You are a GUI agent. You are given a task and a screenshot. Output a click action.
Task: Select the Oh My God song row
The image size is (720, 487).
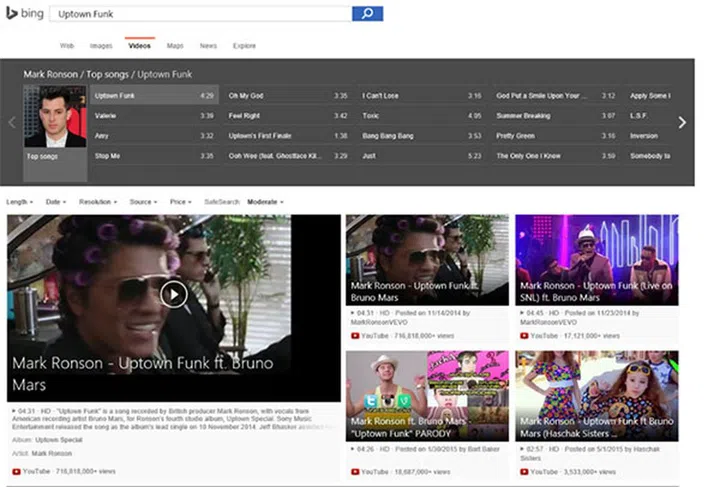pyautogui.click(x=288, y=95)
